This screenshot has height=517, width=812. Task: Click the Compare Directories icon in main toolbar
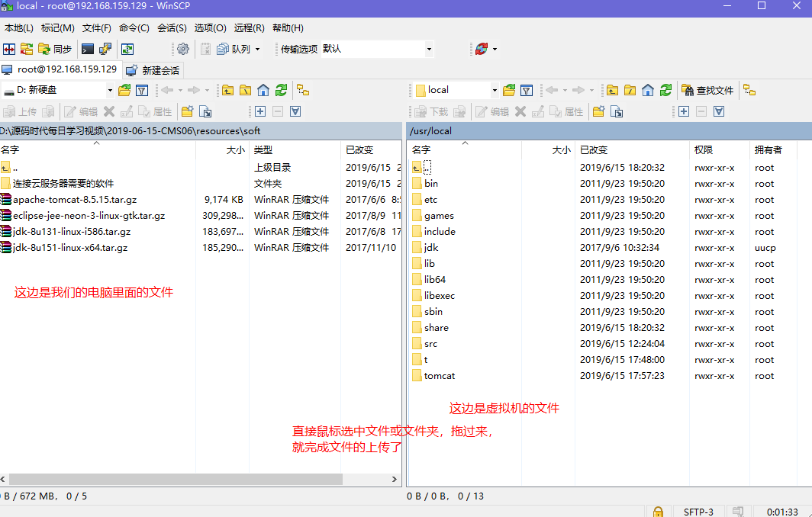9,49
